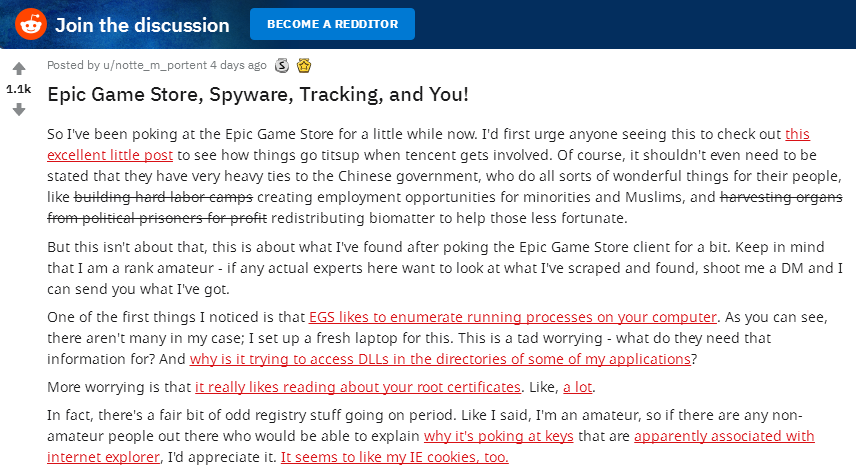Open the root certificates reading link
This screenshot has width=856, height=473.
click(x=358, y=387)
